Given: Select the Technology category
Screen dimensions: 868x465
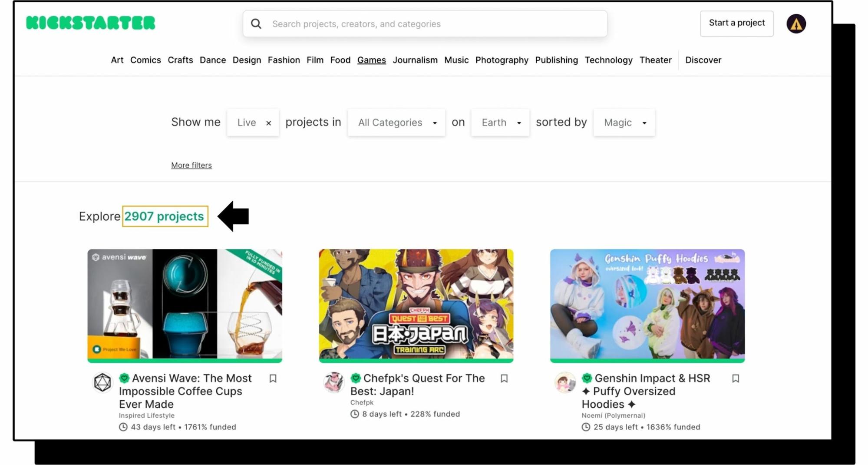Looking at the screenshot, I should (608, 60).
